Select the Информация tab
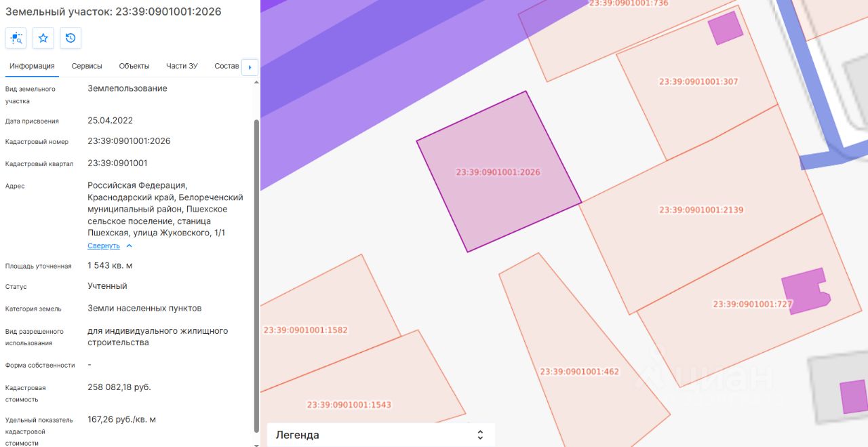Screen dimensions: 868x447 tap(32, 66)
